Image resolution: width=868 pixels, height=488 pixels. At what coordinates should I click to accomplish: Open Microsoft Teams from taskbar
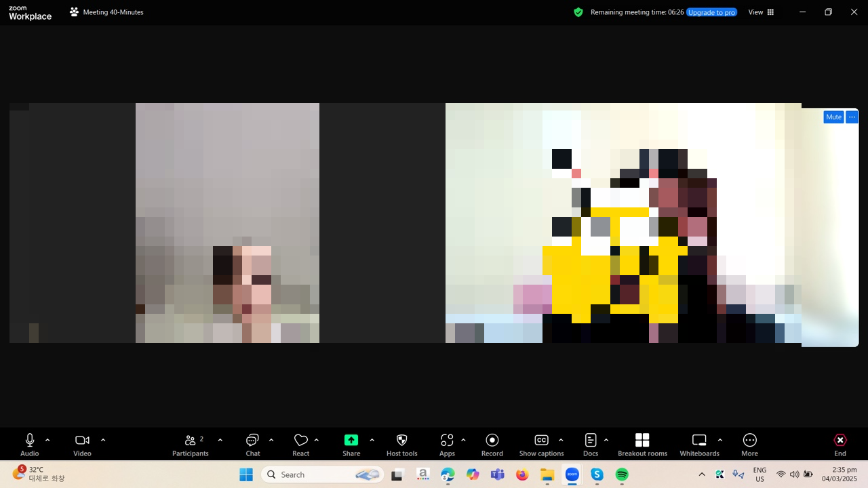tap(498, 474)
